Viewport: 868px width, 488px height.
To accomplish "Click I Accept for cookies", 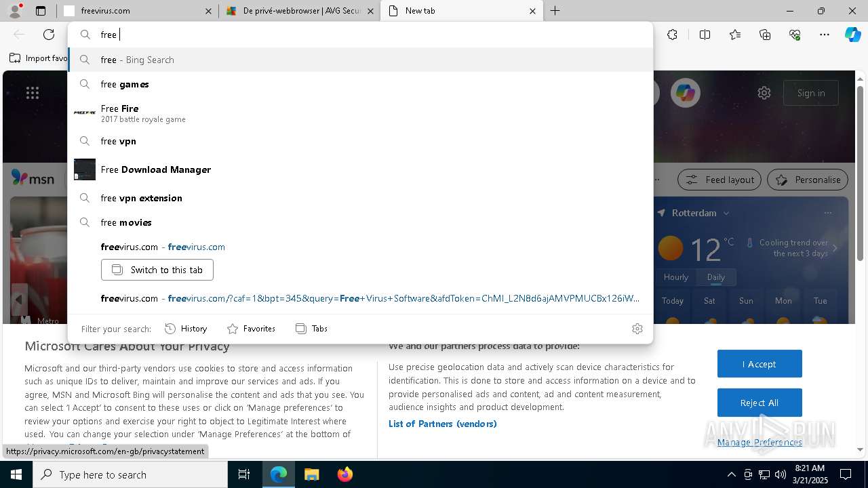I will [x=759, y=364].
